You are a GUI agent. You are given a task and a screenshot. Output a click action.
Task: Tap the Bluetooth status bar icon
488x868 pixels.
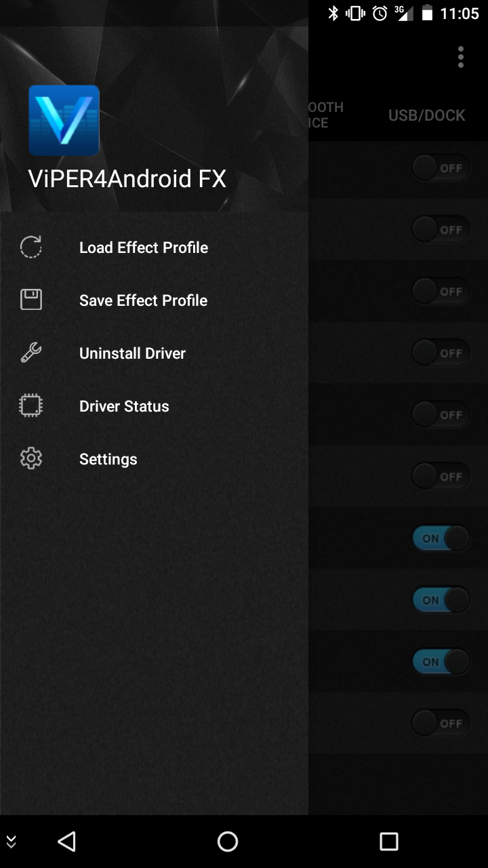[x=333, y=14]
